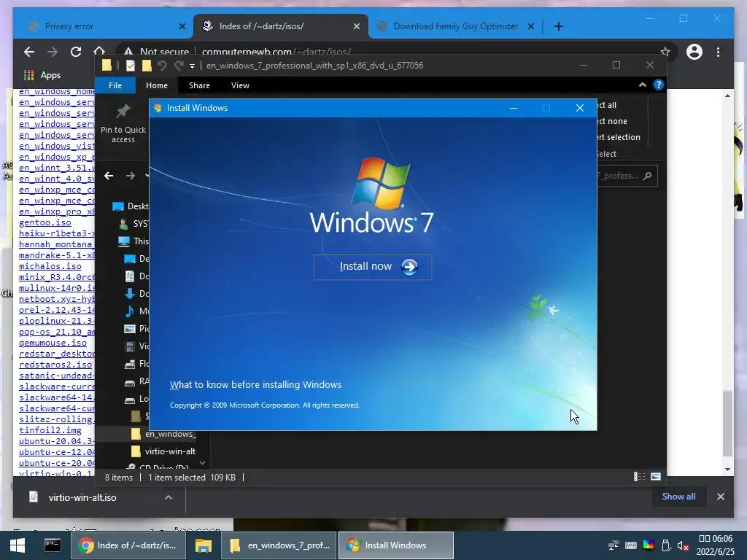Open the Share ribbon tab in Explorer
Screen dimensions: 747x560
[x=199, y=85]
